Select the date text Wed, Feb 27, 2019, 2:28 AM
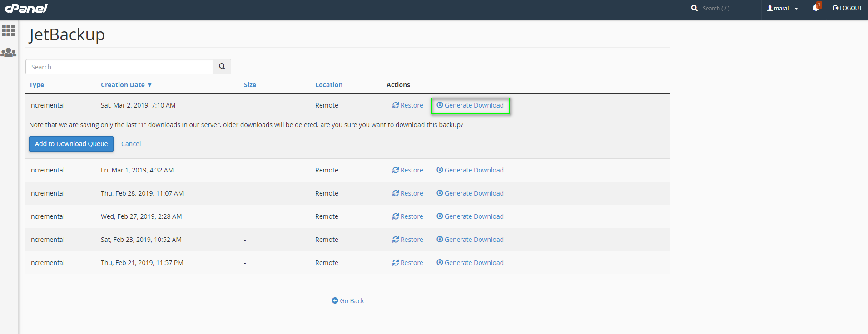 pyautogui.click(x=141, y=216)
